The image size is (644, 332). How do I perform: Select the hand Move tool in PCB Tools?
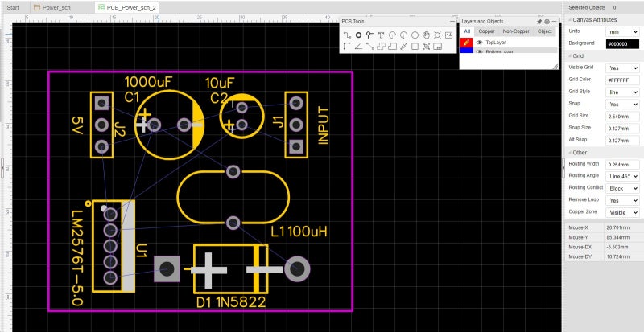(427, 35)
